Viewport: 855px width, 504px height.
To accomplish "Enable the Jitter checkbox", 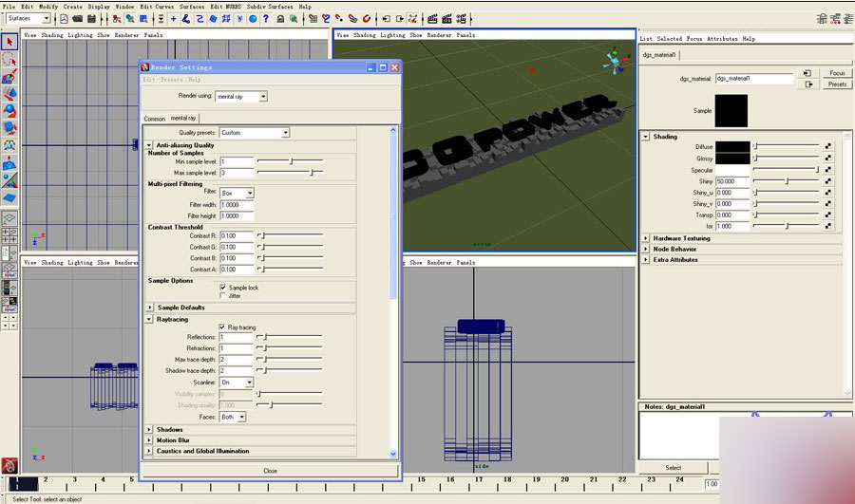I will click(222, 296).
